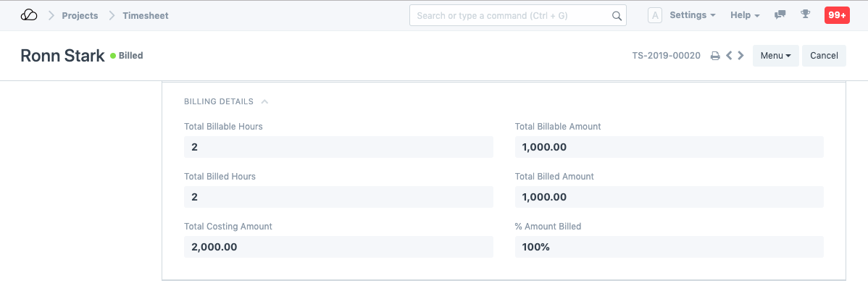Click the Total Costing Amount field
Viewport: 868px width, 299px height.
coord(338,247)
